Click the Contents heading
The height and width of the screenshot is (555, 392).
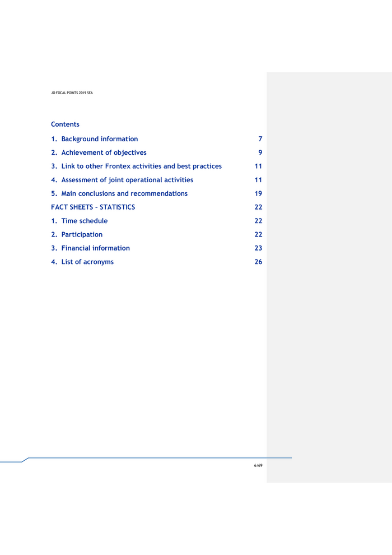(x=65, y=124)
